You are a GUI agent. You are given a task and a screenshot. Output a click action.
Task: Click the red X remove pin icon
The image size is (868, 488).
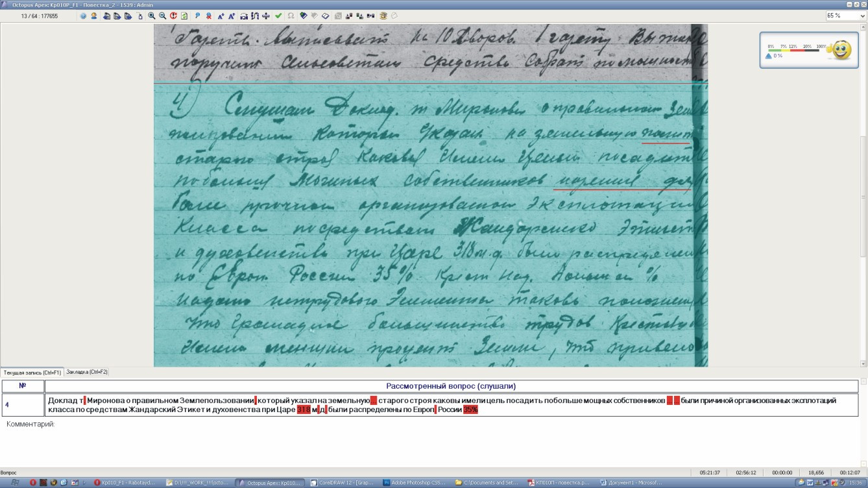(x=208, y=16)
